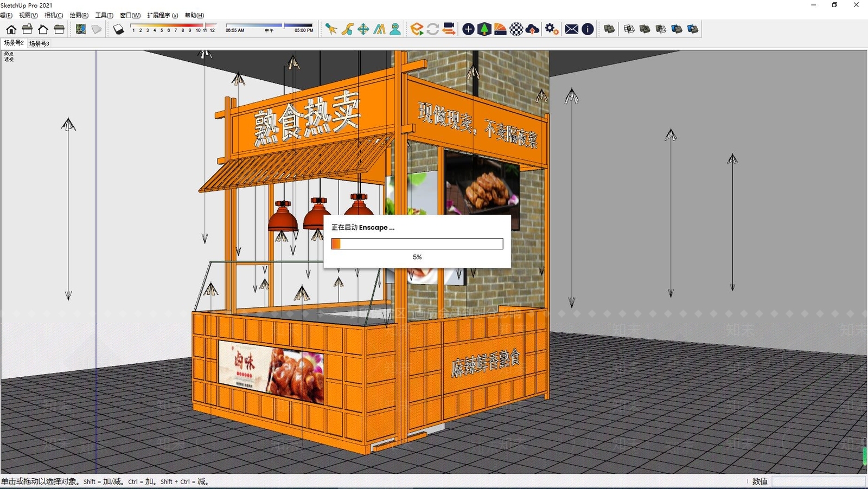Open Enscape objects plus icon

click(x=468, y=29)
